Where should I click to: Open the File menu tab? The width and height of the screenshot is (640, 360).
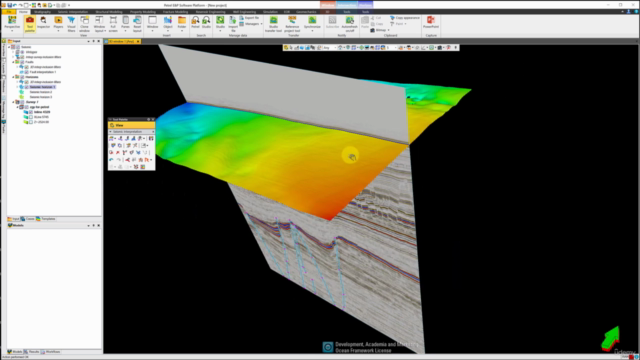click(x=9, y=12)
